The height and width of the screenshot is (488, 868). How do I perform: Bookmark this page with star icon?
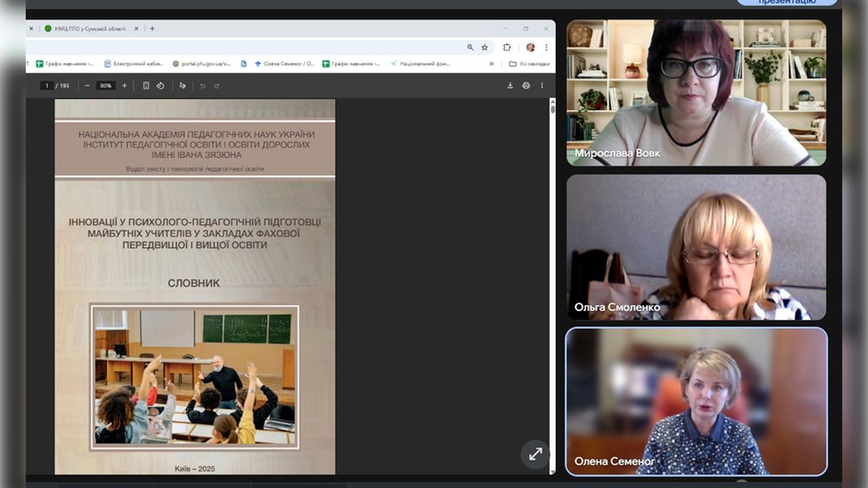coord(485,47)
